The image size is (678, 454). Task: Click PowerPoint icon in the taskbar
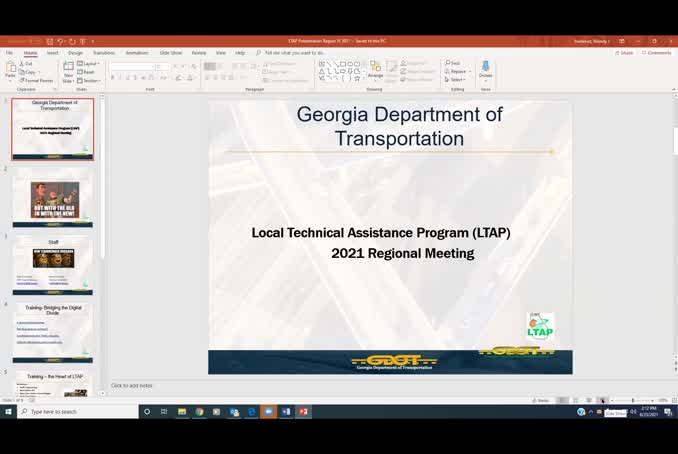coord(303,412)
